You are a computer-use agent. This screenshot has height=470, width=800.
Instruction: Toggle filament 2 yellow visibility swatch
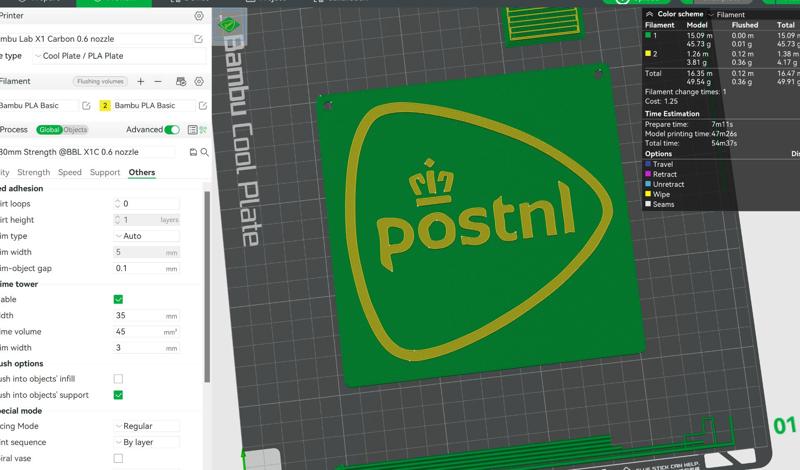648,54
